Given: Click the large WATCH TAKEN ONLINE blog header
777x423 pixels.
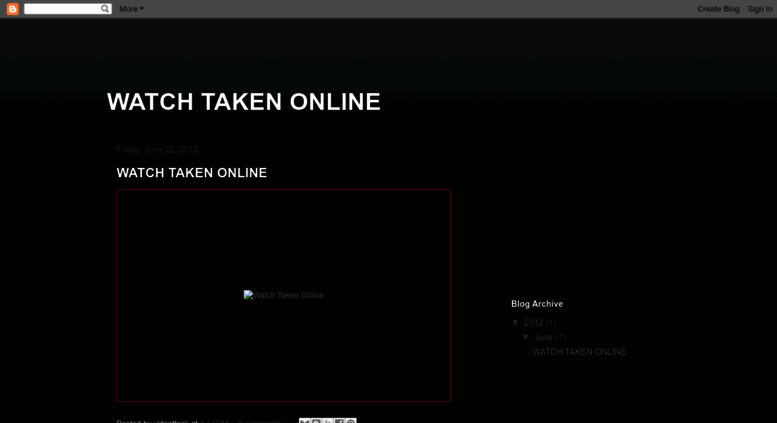Looking at the screenshot, I should [244, 102].
